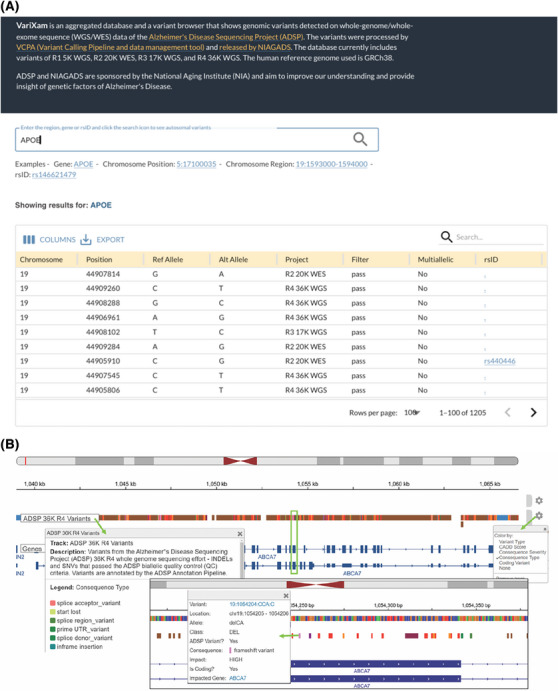The width and height of the screenshot is (558, 691).
Task: Open the released by NIAGADS link
Action: pos(255,47)
